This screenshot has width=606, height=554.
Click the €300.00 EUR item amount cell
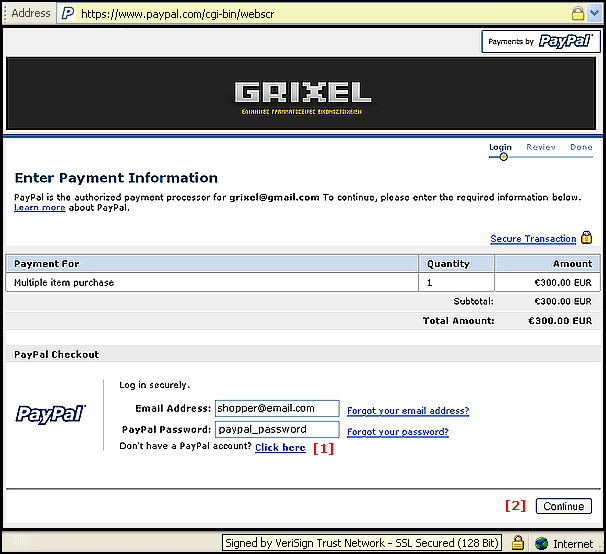(547, 283)
